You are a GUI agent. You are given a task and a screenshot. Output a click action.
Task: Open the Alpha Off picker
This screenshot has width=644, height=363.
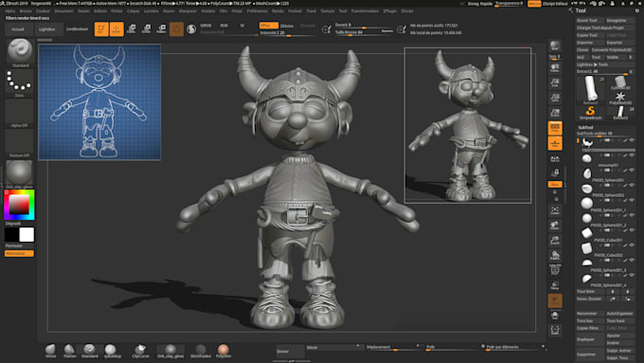pos(20,112)
